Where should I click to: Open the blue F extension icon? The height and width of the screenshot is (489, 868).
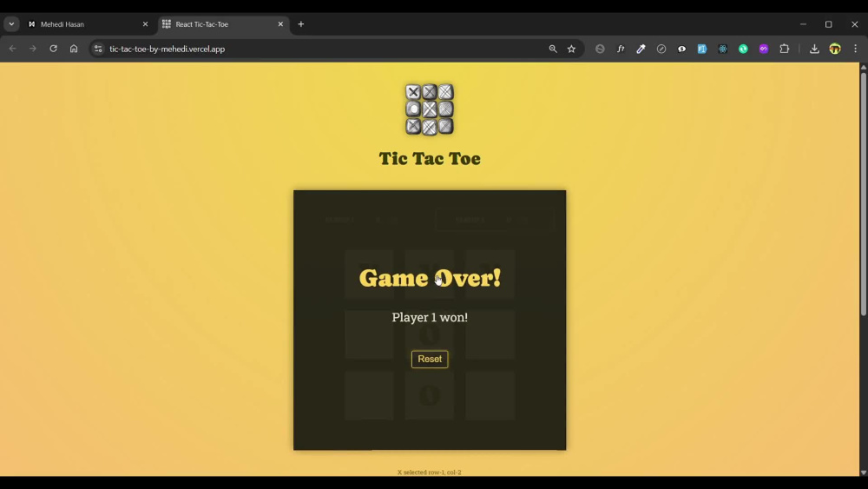pyautogui.click(x=702, y=49)
